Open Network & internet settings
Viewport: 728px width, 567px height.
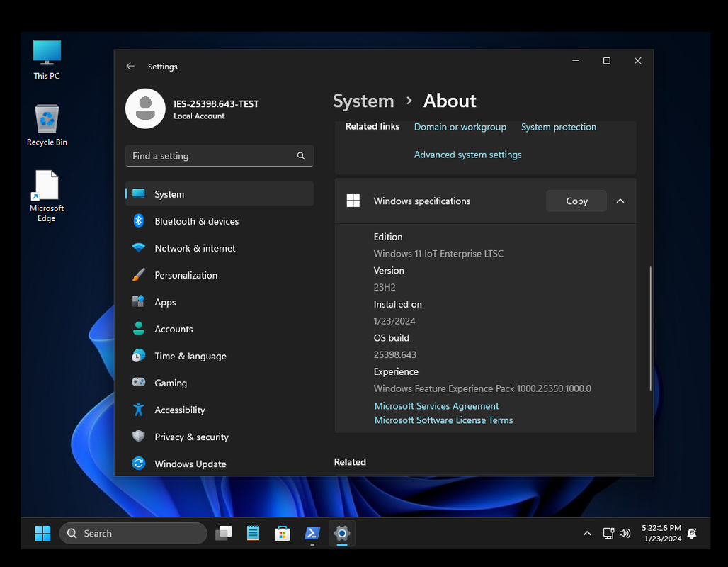pos(195,248)
